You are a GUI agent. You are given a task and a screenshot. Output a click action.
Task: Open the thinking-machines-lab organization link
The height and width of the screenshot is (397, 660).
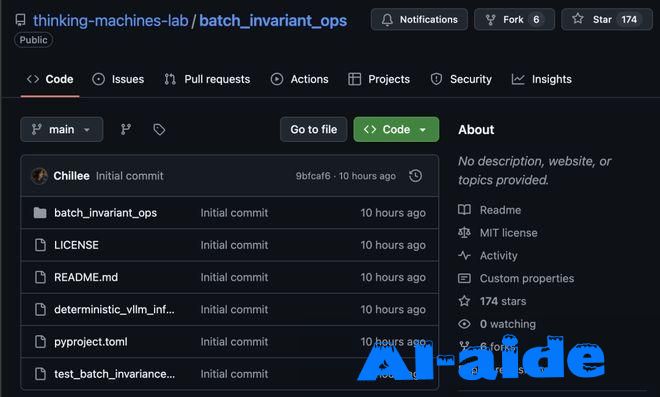click(110, 21)
